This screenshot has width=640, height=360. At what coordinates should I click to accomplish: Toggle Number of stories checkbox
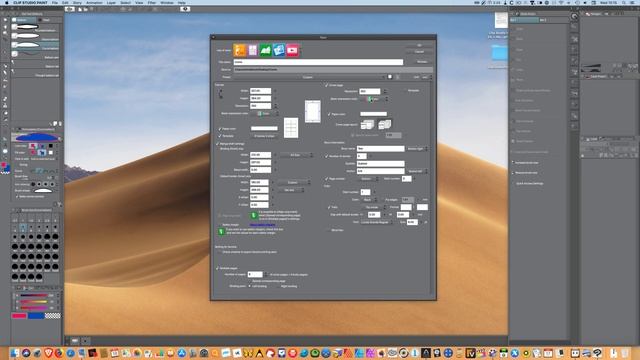(327, 156)
